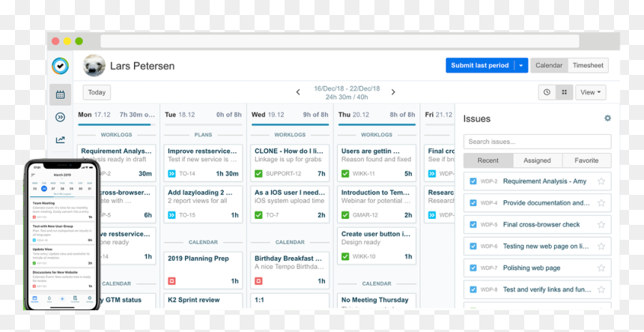Open the calendar My Work sidebar icon
The width and height of the screenshot is (644, 332).
(61, 95)
